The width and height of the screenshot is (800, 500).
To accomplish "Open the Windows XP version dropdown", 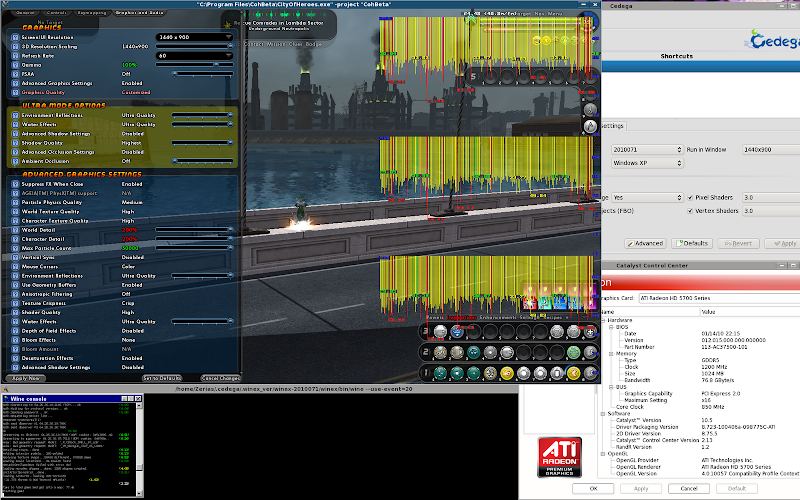I will click(x=641, y=162).
